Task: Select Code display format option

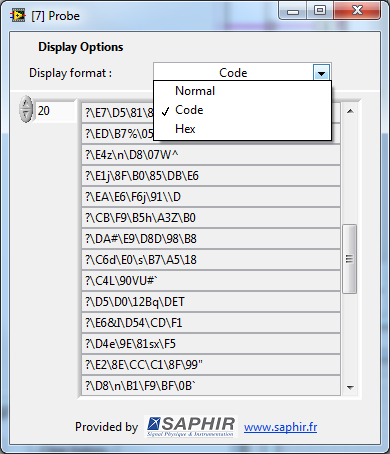Action: coord(189,110)
